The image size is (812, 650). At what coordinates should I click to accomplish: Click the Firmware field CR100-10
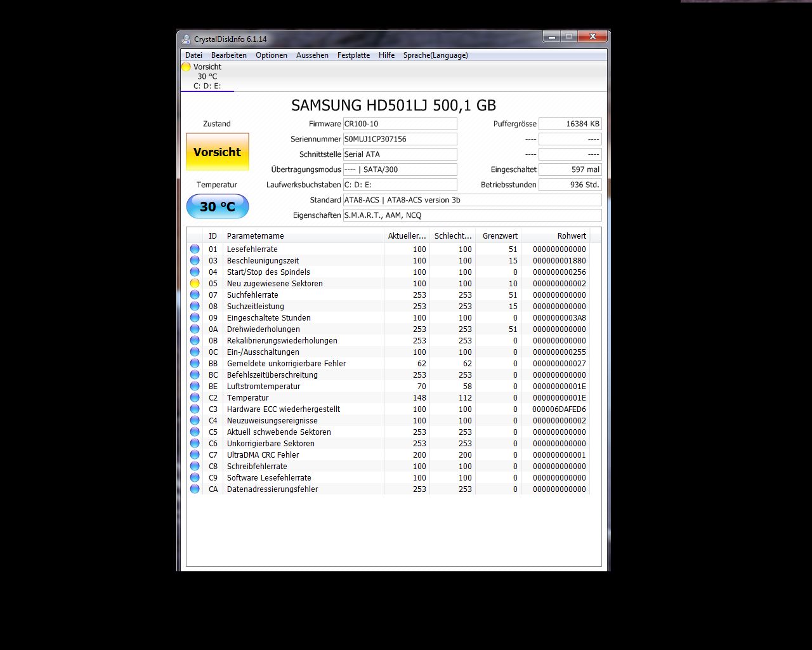(400, 124)
